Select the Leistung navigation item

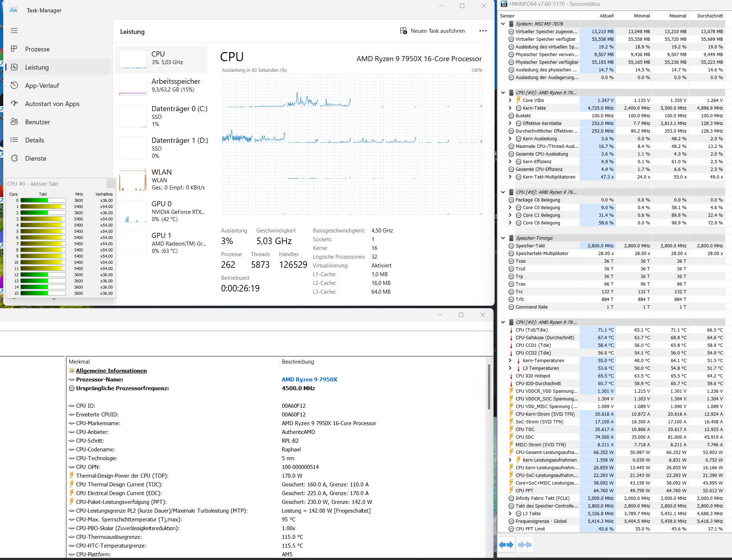pyautogui.click(x=37, y=67)
